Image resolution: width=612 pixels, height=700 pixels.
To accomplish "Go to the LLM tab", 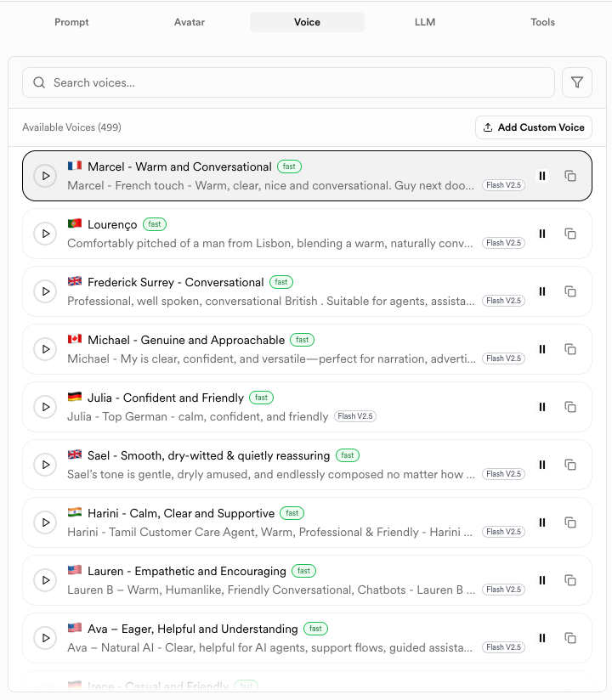I will point(425,22).
